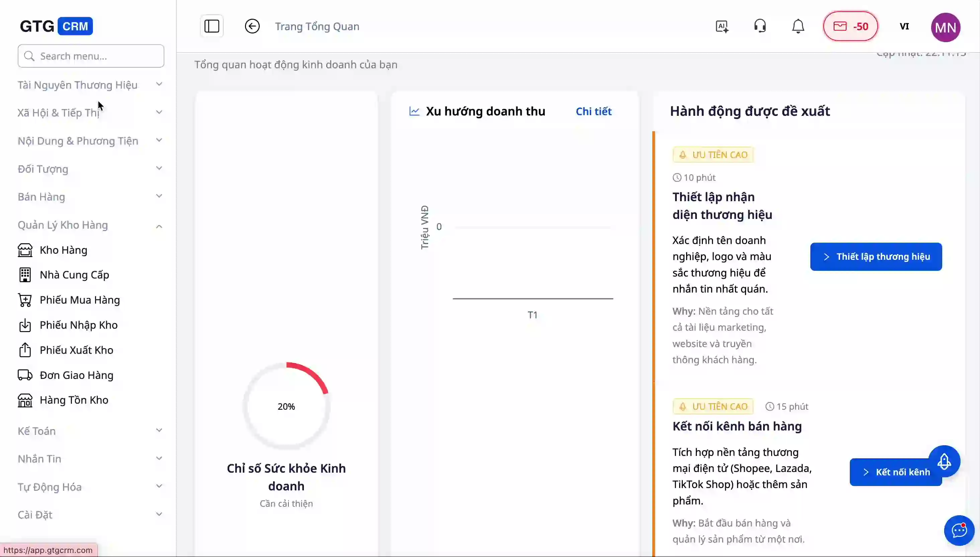Open Kho Hàng warehouse menu item
The width and height of the screenshot is (980, 557).
pyautogui.click(x=64, y=250)
